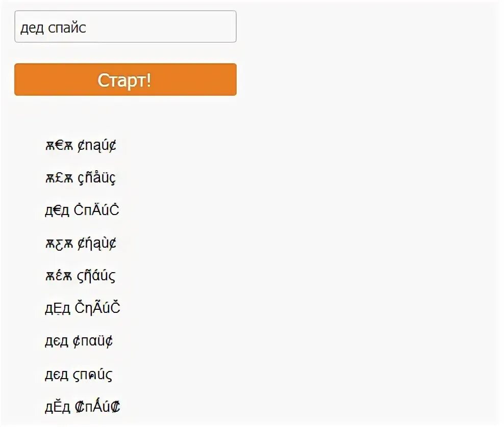Select the first generated nickname with euro sign
The height and width of the screenshot is (427, 504).
[x=81, y=145]
